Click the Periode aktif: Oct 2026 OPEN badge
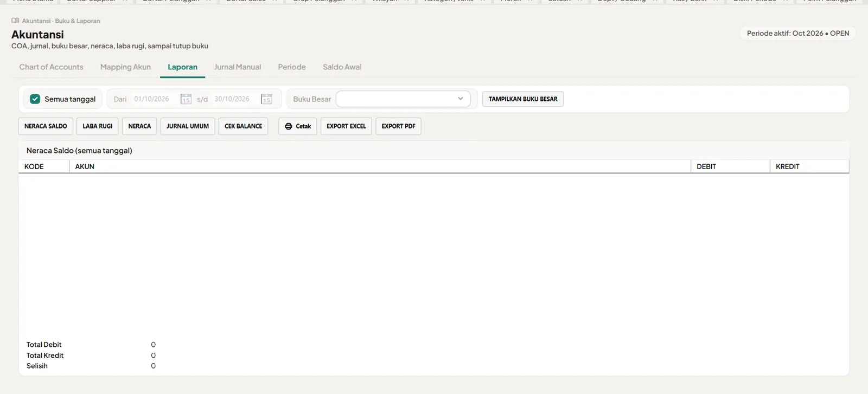Viewport: 868px width, 394px height. pyautogui.click(x=798, y=33)
